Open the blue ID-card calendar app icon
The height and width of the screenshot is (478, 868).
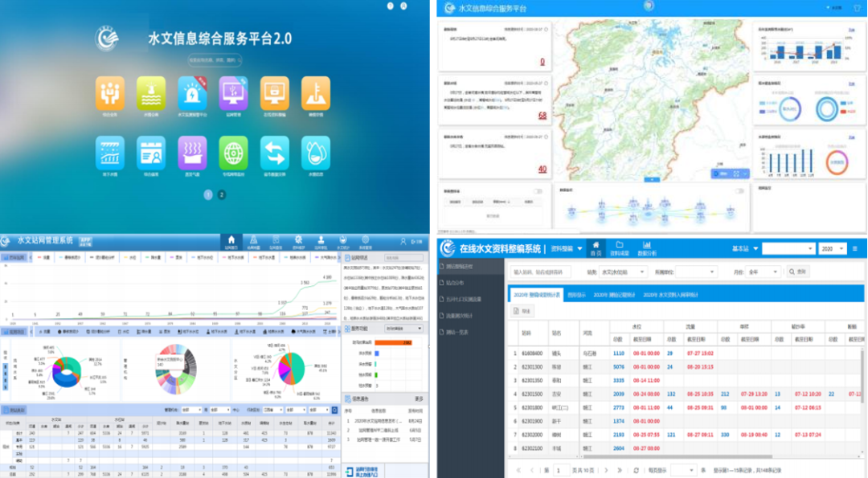151,153
